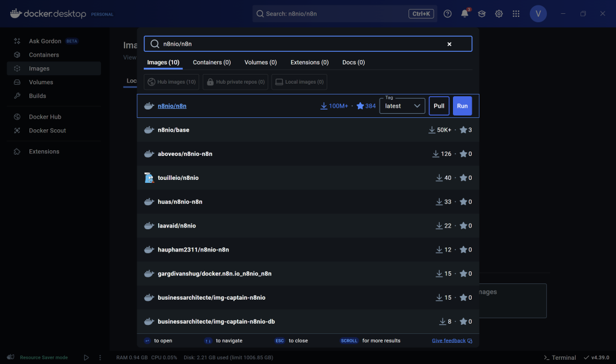Click the v4.39.0 version indicator

click(596, 357)
